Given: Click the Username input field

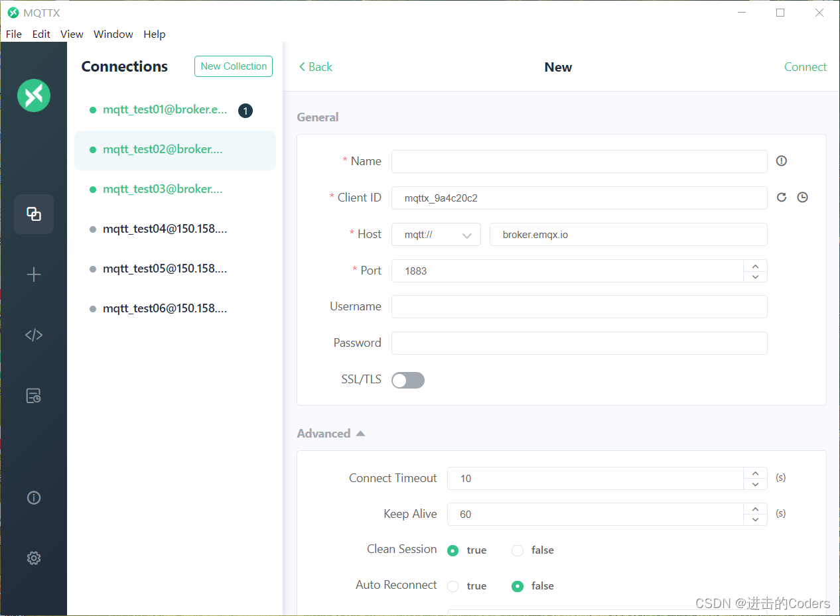Looking at the screenshot, I should 579,307.
